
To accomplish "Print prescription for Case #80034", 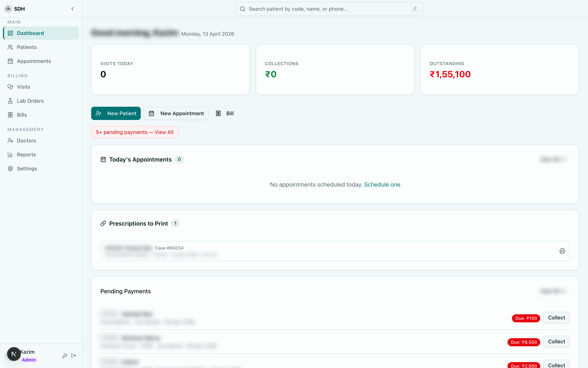I will coord(562,251).
